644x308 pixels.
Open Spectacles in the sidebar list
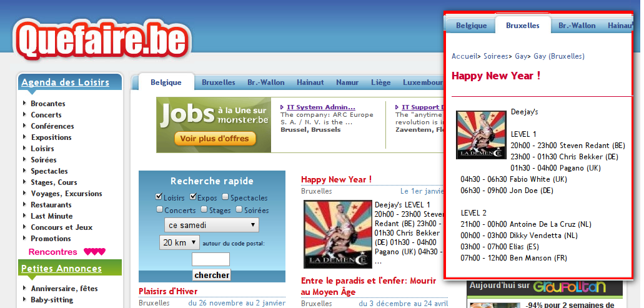point(49,171)
